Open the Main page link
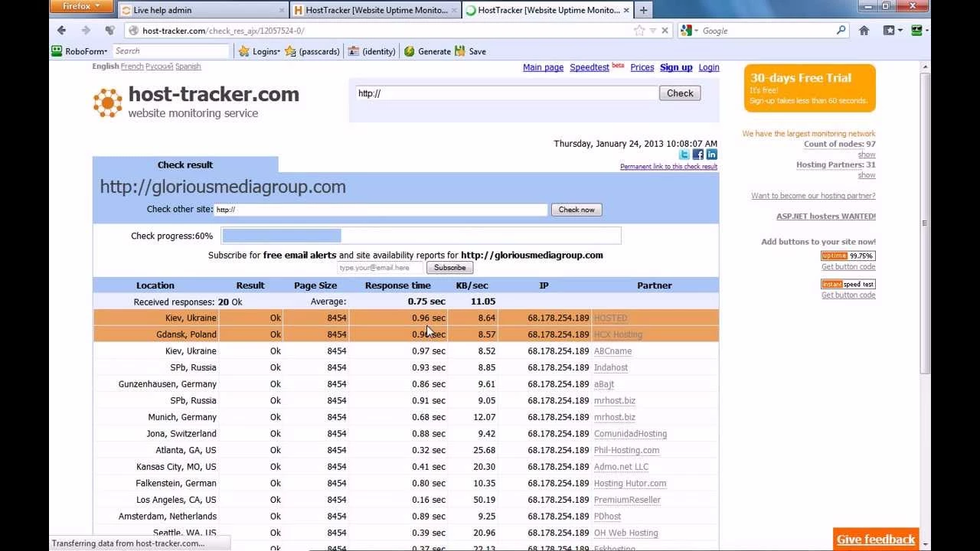Viewport: 980px width, 551px height. tap(543, 67)
